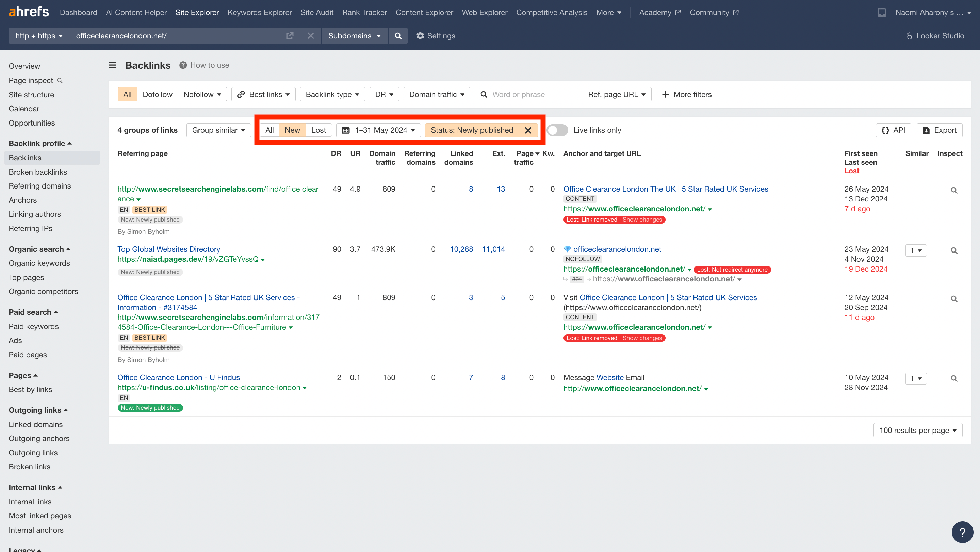The image size is (980, 552).
Task: Open Academy external link
Action: (x=660, y=12)
